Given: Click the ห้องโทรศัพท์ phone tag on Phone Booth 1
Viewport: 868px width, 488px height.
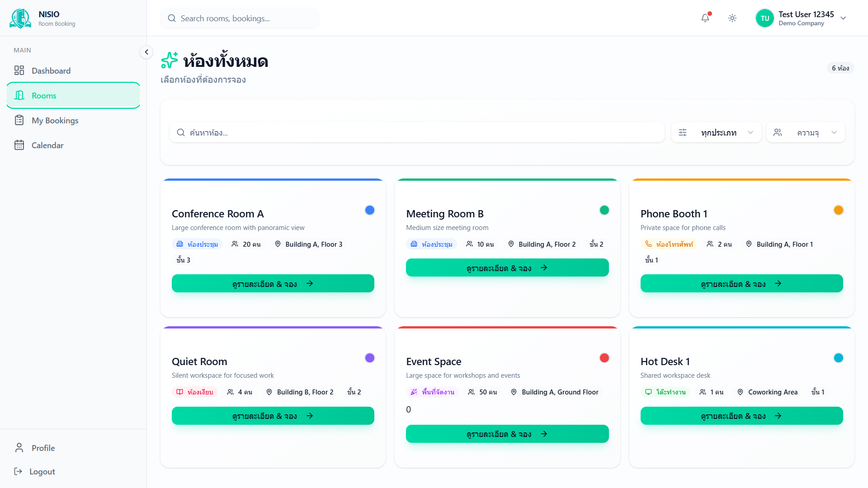Looking at the screenshot, I should [x=669, y=244].
